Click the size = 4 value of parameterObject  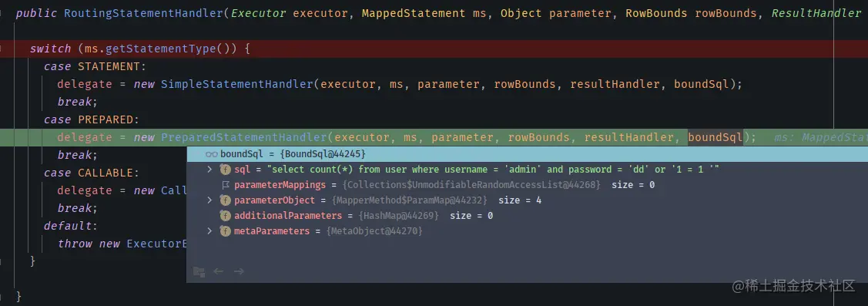coord(520,200)
